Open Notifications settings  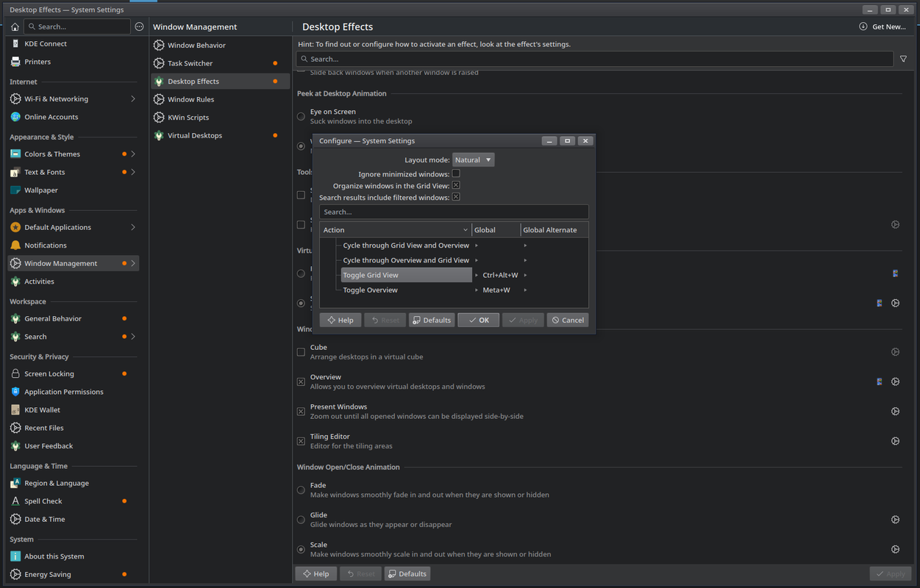73,245
